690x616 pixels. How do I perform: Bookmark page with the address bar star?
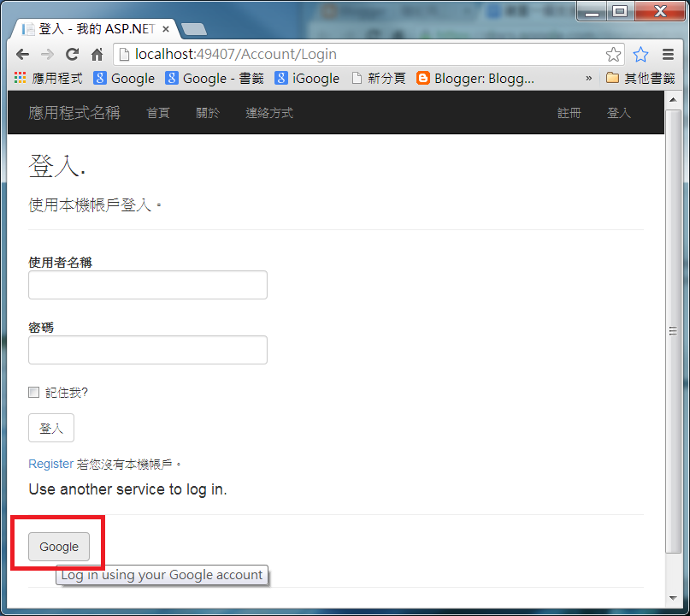click(613, 55)
